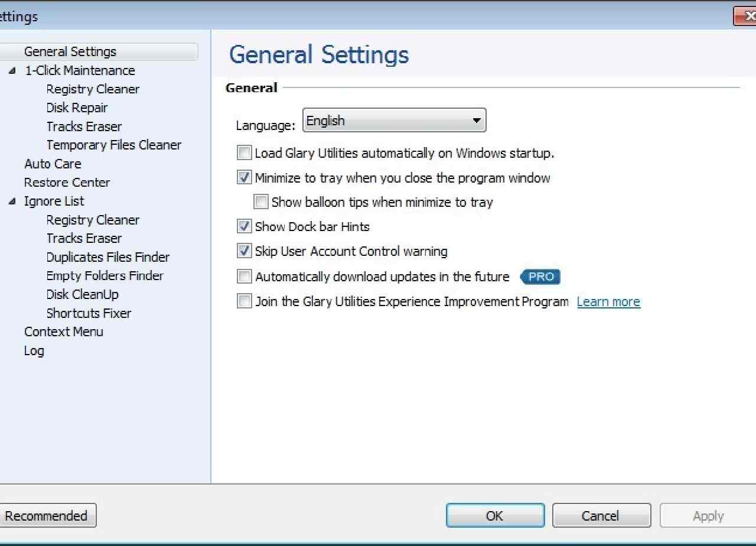
Task: Collapse the 1-Click Maintenance tree node
Action: (12, 70)
